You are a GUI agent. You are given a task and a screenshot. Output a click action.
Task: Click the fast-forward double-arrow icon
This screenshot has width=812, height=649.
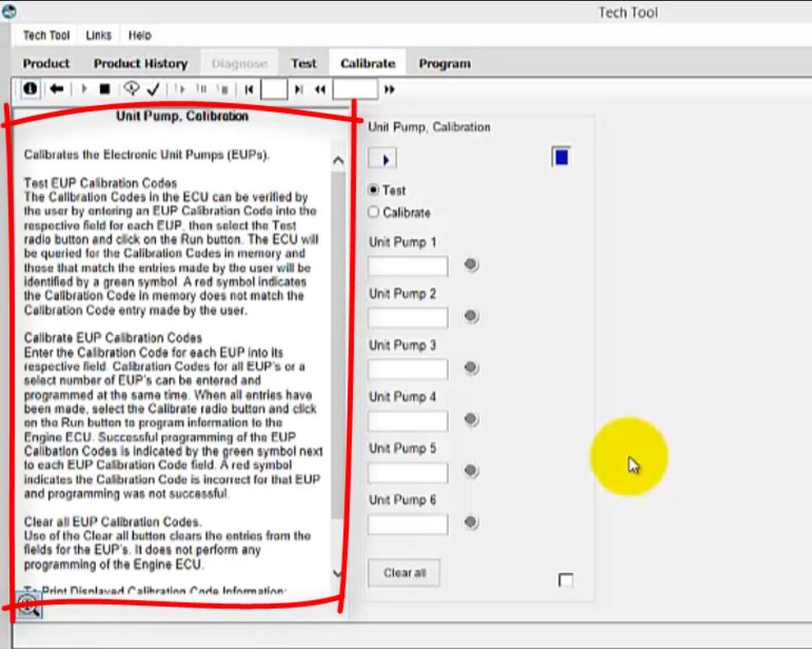(390, 90)
